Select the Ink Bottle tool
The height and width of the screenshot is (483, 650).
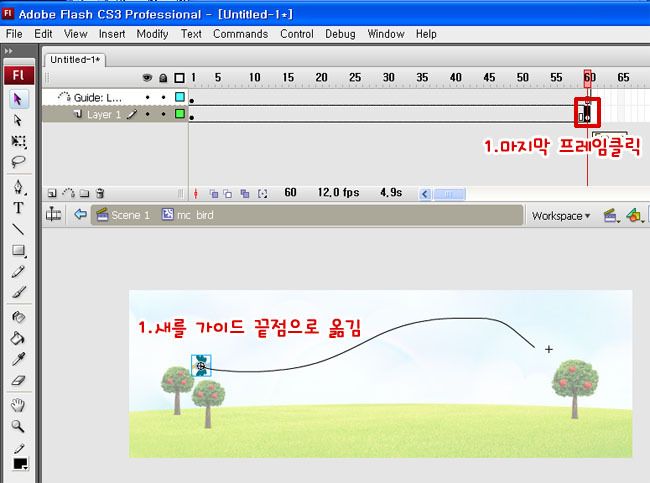(18, 317)
